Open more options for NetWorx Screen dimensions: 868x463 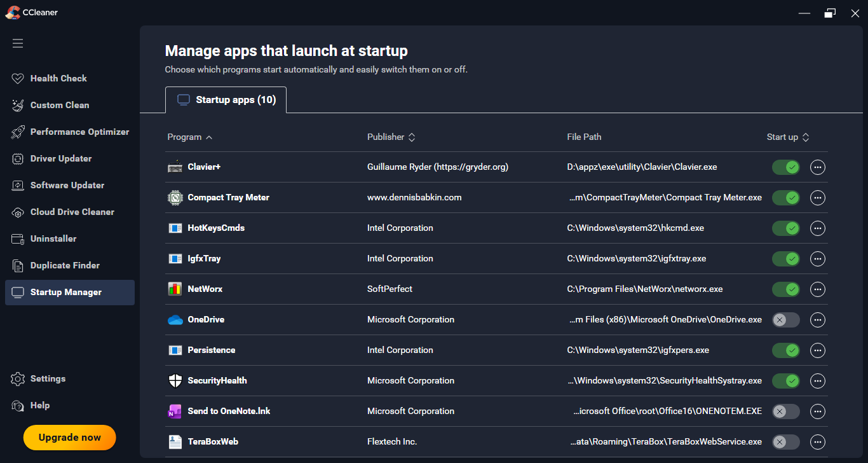tap(818, 289)
